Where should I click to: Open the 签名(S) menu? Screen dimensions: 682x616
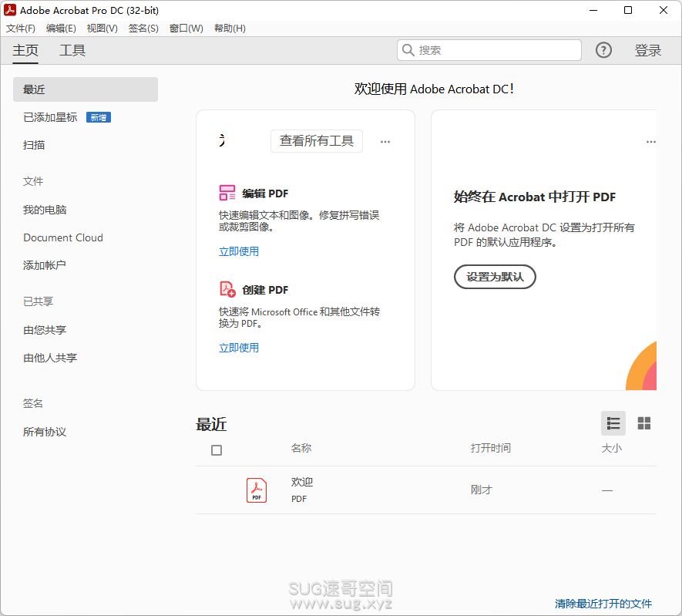click(143, 29)
